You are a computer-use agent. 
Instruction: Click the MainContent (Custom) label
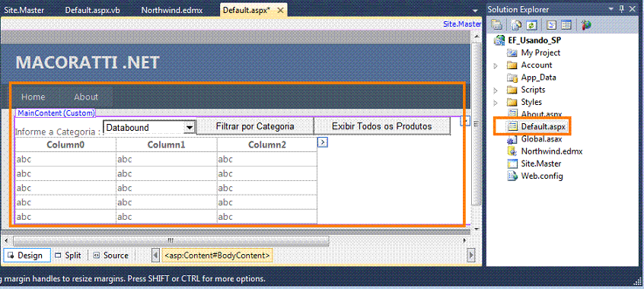pyautogui.click(x=56, y=113)
